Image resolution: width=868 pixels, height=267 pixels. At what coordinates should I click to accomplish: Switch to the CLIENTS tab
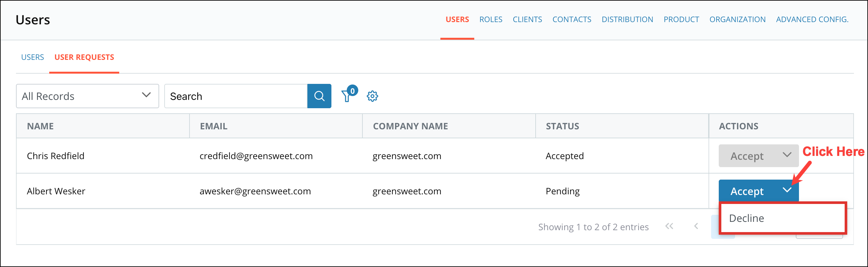click(x=527, y=20)
